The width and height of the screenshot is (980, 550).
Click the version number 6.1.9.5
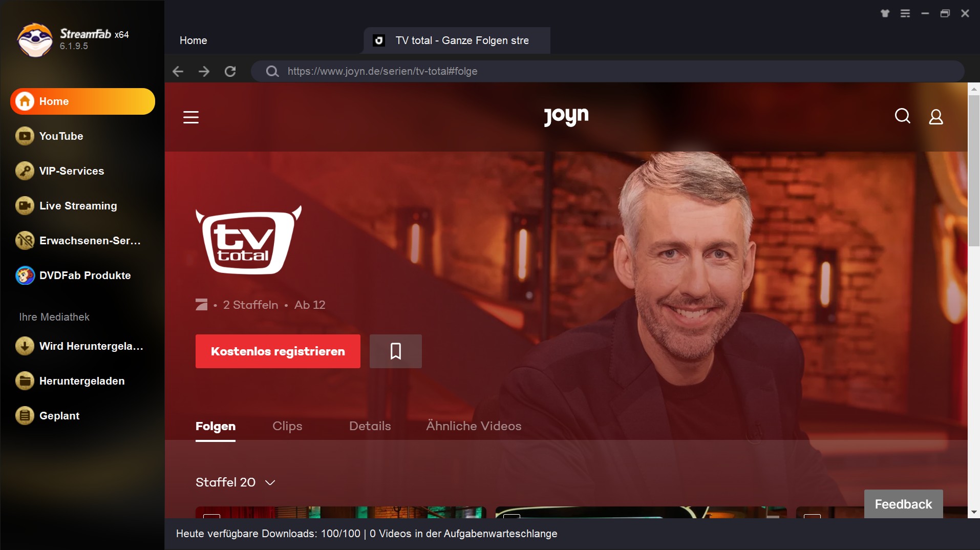74,46
